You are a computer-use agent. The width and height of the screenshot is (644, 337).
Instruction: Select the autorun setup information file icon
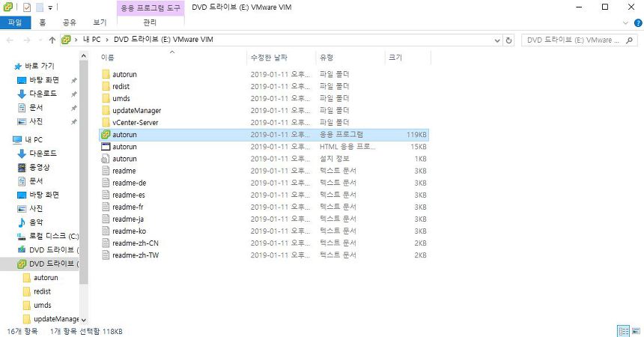[106, 159]
